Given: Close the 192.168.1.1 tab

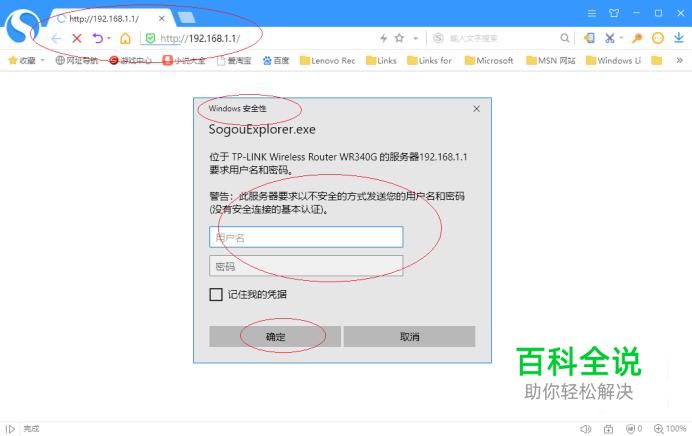Looking at the screenshot, I should pos(162,19).
